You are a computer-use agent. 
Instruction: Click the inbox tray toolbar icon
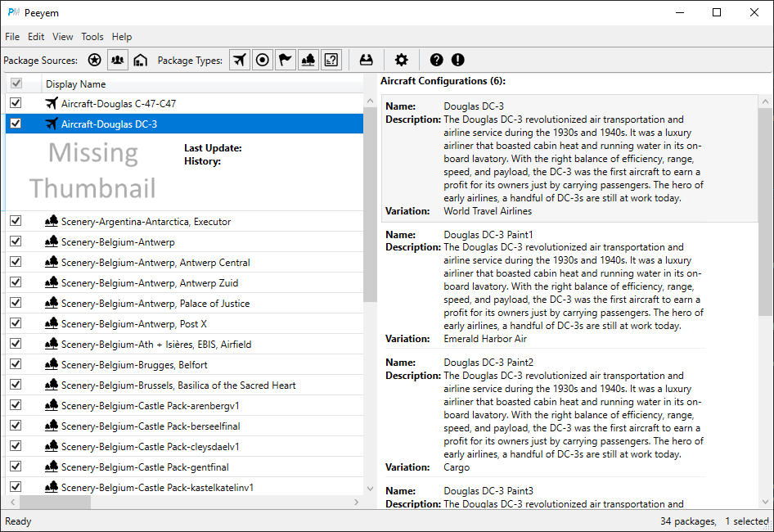tap(367, 60)
